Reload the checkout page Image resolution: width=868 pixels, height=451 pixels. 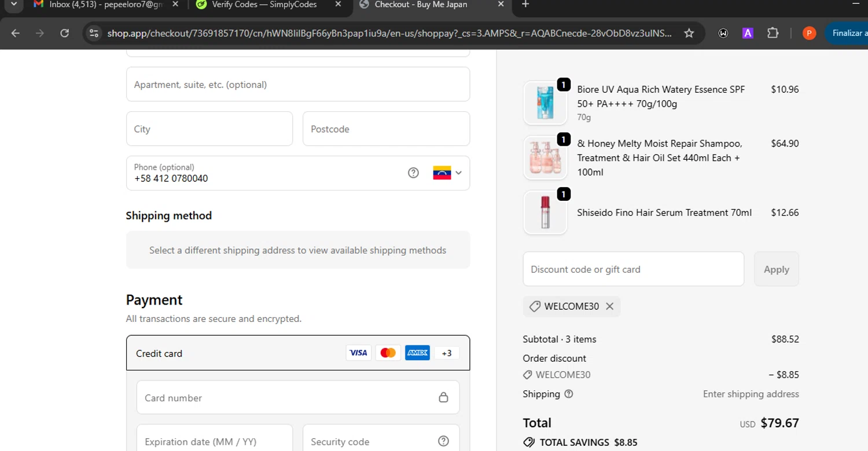[x=65, y=34]
